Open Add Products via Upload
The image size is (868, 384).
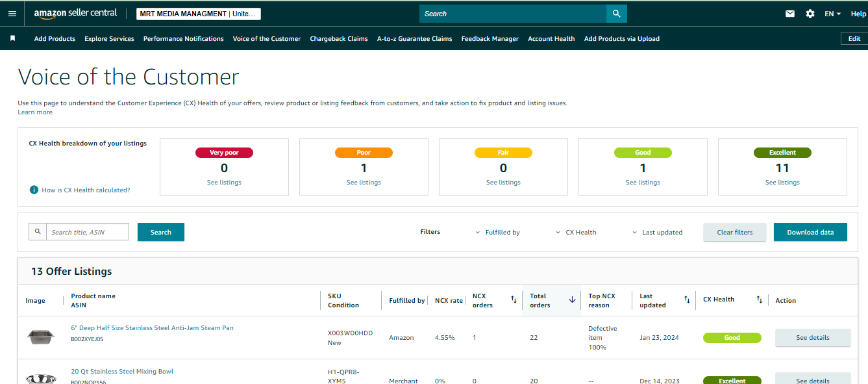622,39
